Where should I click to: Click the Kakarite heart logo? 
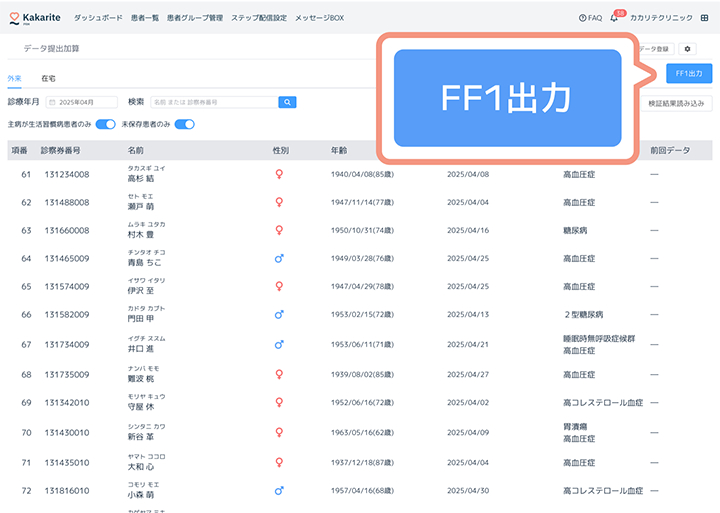pos(14,18)
